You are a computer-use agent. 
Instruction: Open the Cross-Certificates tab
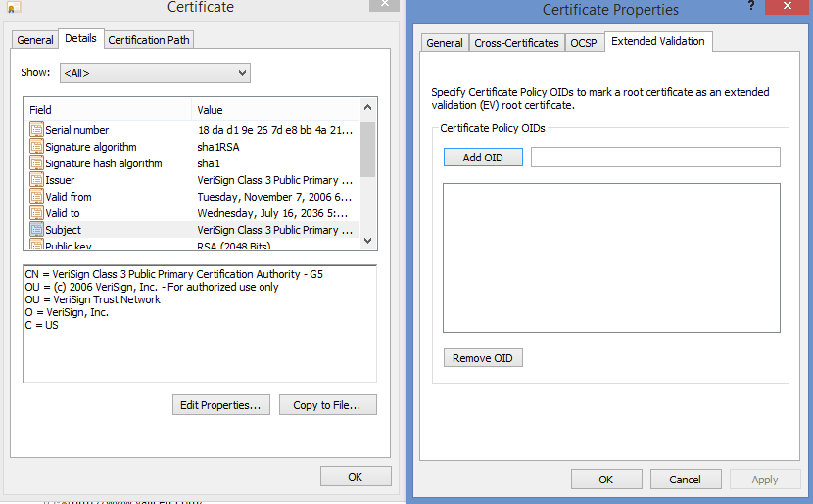click(516, 43)
